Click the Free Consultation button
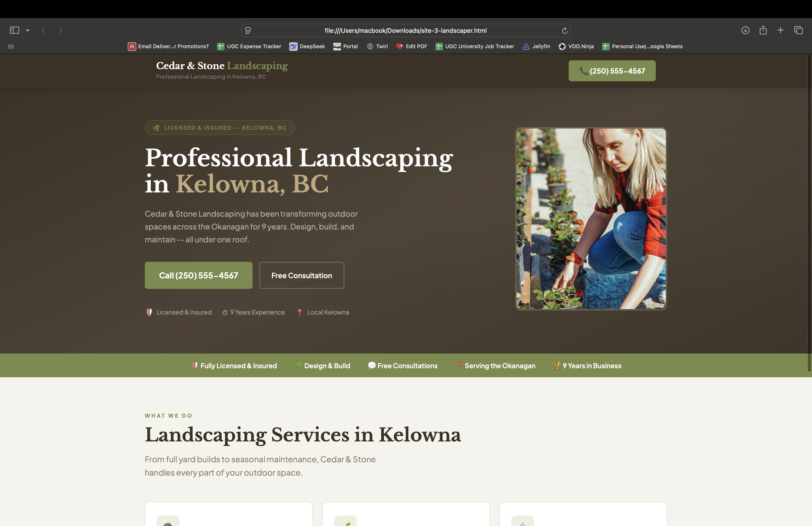The image size is (812, 526). [x=302, y=275]
